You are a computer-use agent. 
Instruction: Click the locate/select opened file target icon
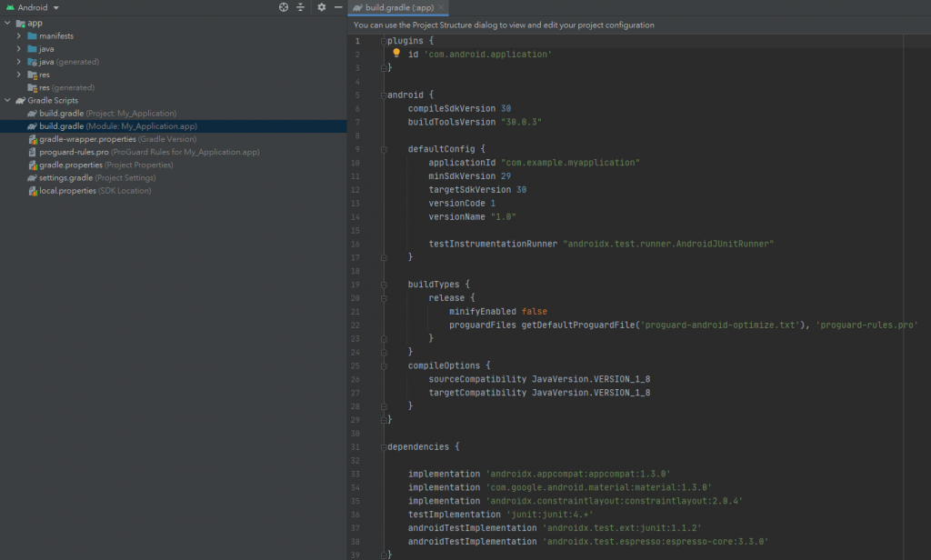point(284,7)
